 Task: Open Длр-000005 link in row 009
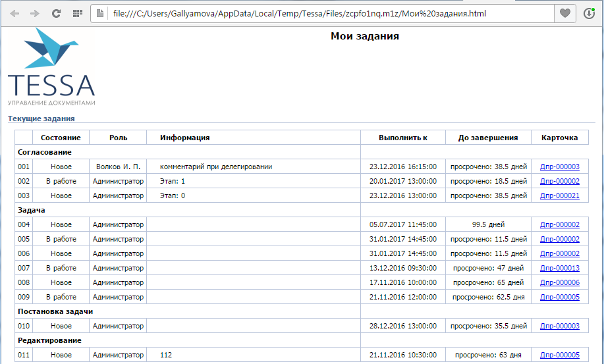tap(559, 298)
